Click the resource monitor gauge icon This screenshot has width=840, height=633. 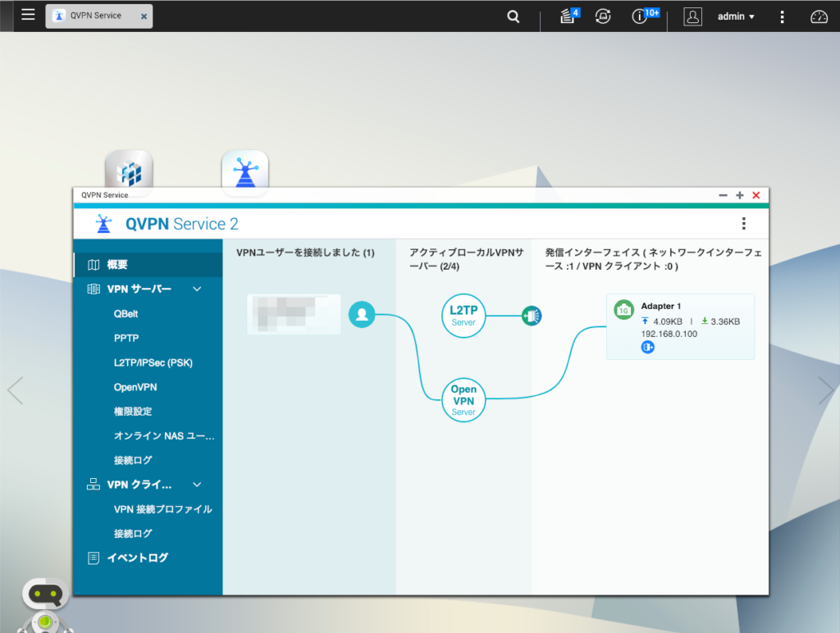tap(818, 16)
